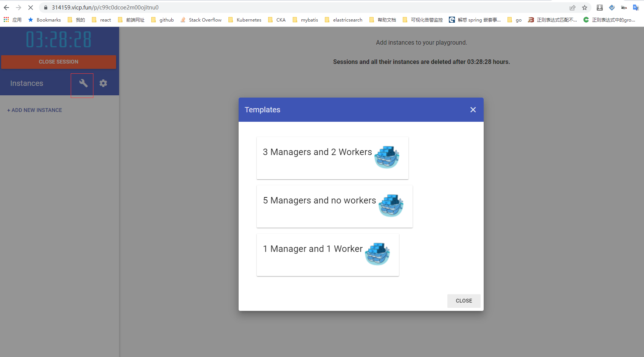Click the Google Translate extension icon

click(636, 8)
